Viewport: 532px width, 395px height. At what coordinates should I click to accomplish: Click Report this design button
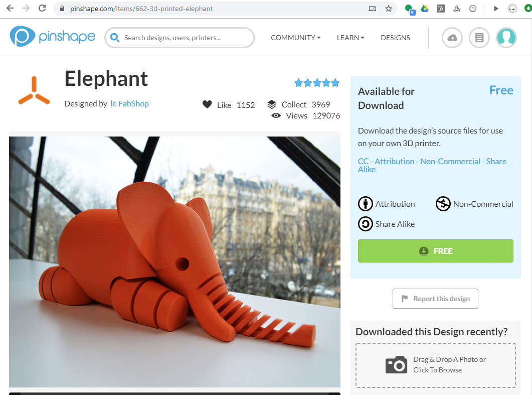tap(435, 299)
